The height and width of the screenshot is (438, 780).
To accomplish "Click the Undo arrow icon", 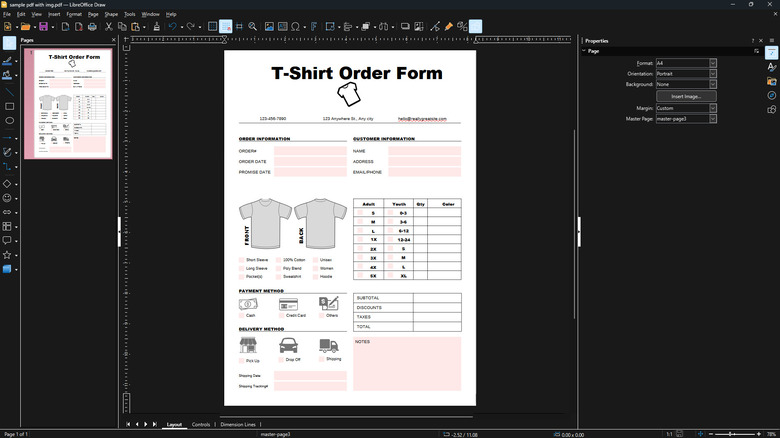I will [x=172, y=27].
